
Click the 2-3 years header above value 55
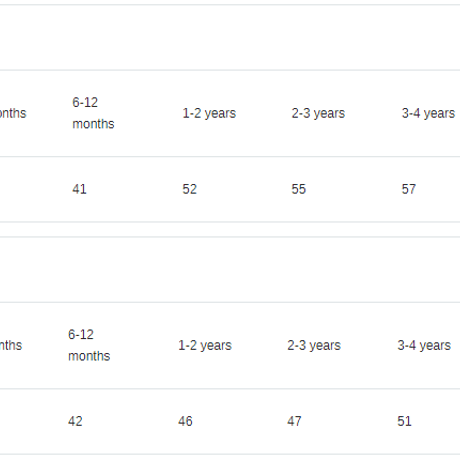318,113
